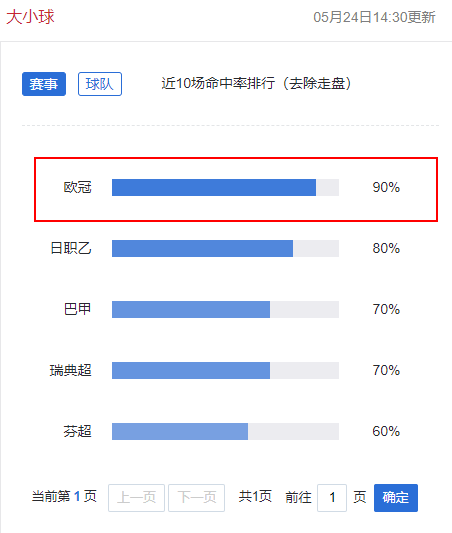Image resolution: width=452 pixels, height=533 pixels.
Task: Switch to the 球队 tab
Action: [100, 84]
